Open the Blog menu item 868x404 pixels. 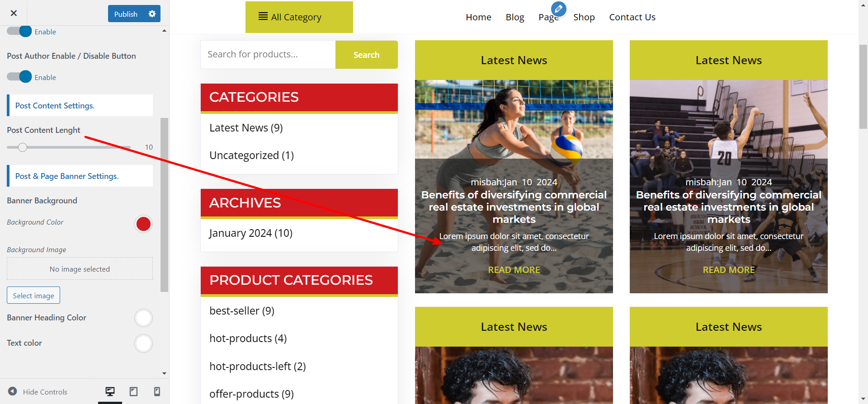point(514,17)
